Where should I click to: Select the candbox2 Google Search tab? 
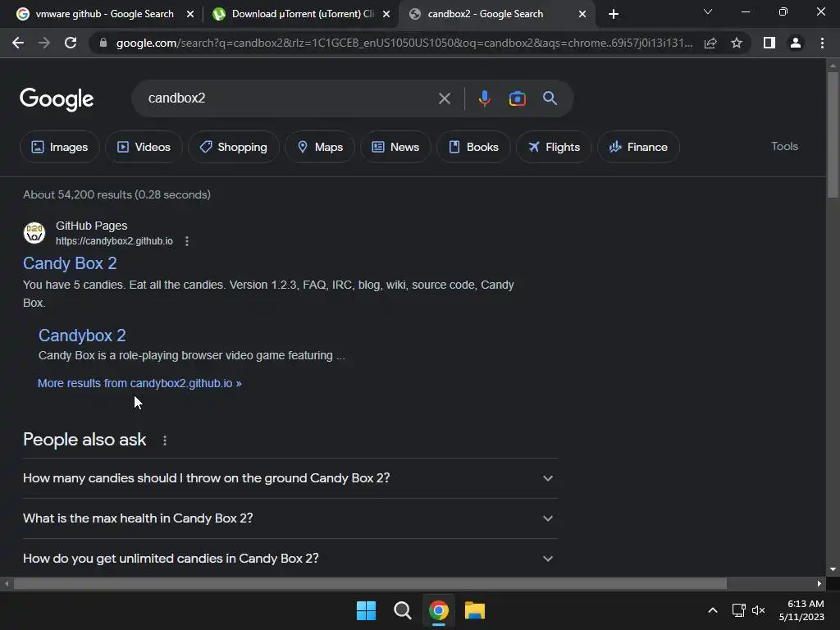pos(486,14)
